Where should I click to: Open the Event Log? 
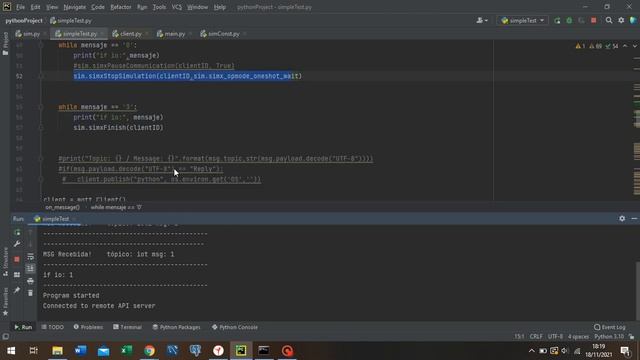pyautogui.click(x=610, y=327)
